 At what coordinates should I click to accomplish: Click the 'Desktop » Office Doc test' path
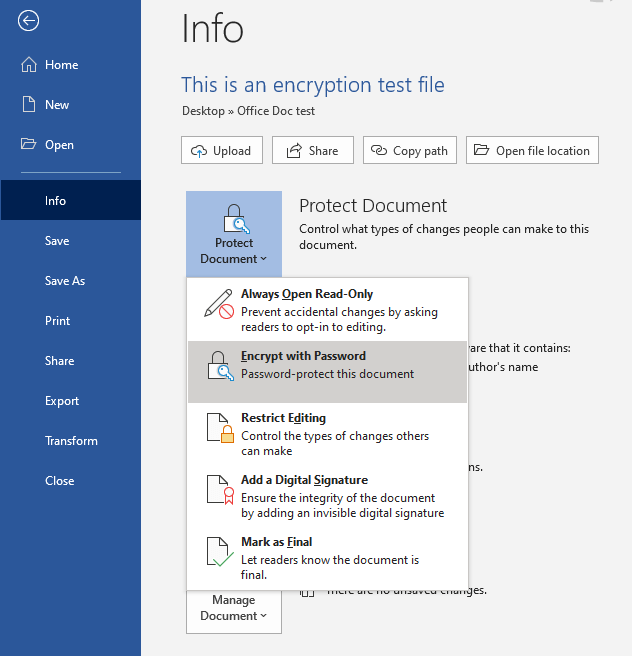click(248, 111)
